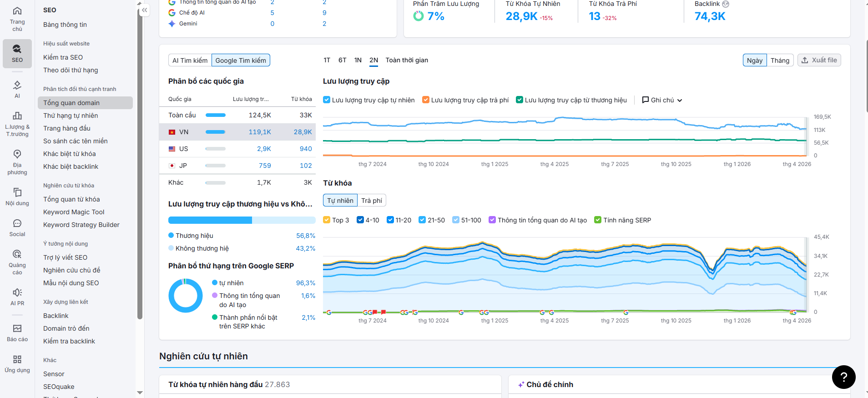Open the AI section in sidebar

coord(17,89)
